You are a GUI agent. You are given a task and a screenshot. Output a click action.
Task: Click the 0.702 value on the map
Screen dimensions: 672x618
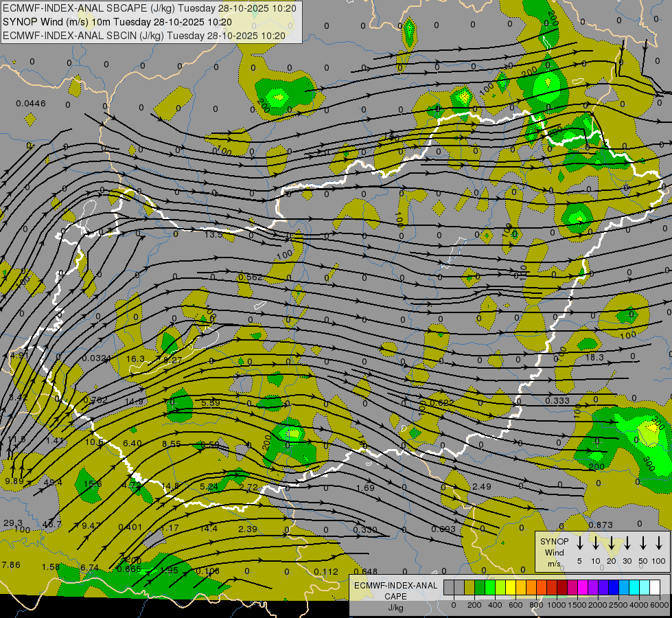[x=95, y=400]
